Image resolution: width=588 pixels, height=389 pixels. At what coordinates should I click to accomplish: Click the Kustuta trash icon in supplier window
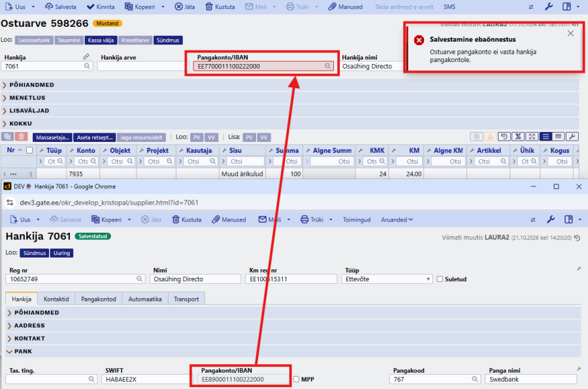[x=176, y=220]
